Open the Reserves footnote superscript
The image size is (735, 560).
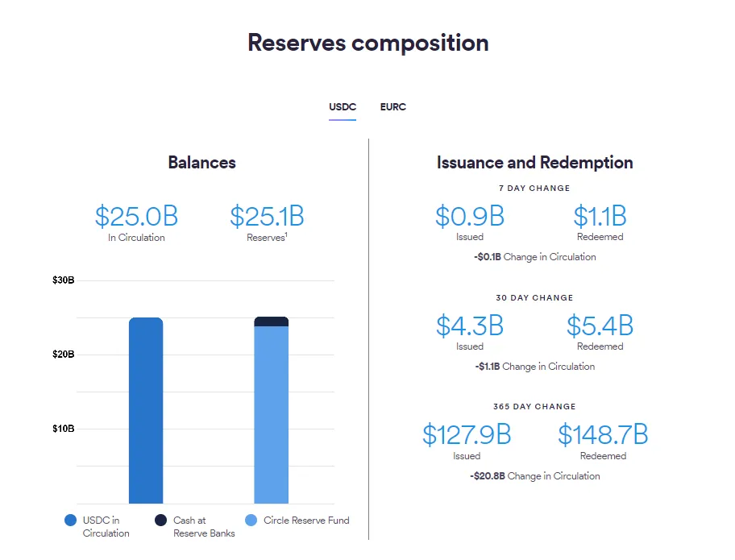point(284,234)
